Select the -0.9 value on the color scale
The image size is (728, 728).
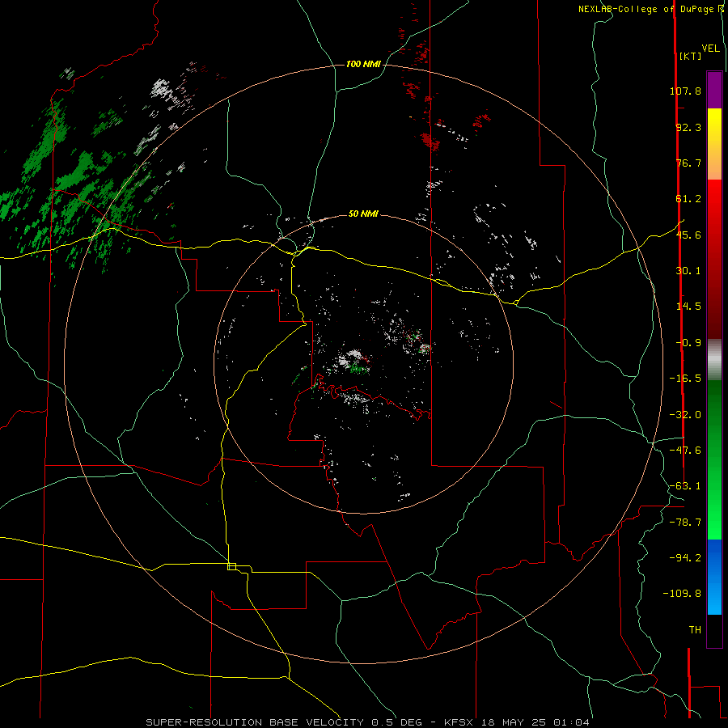coord(688,343)
